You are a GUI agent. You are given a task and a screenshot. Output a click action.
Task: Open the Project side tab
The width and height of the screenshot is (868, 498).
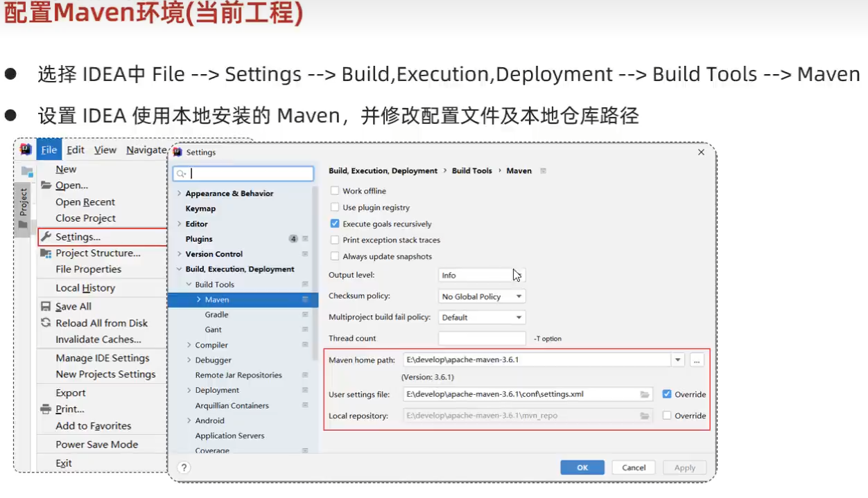tap(23, 210)
